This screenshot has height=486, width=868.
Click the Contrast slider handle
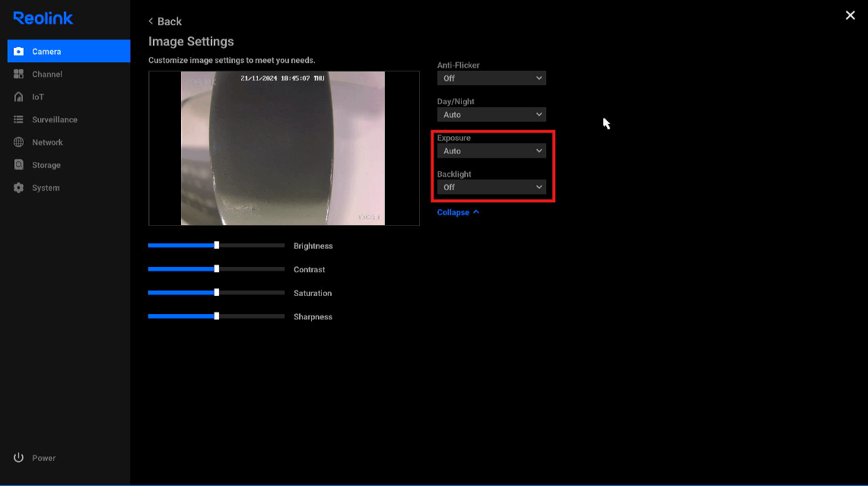(217, 269)
